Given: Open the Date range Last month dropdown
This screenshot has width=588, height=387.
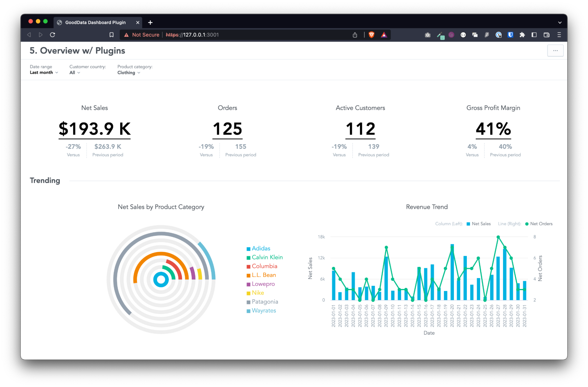Looking at the screenshot, I should [x=44, y=72].
